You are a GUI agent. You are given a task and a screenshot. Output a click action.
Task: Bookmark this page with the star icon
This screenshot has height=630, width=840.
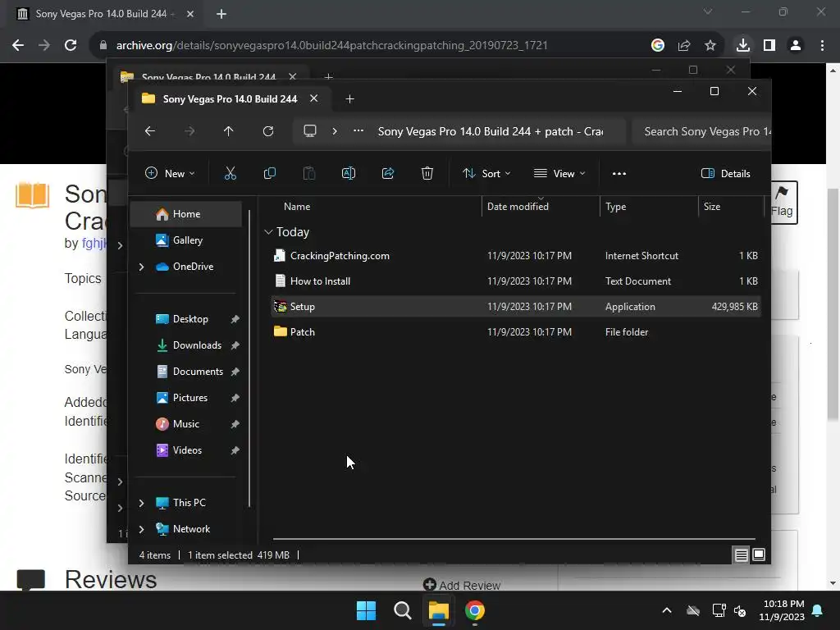710,45
